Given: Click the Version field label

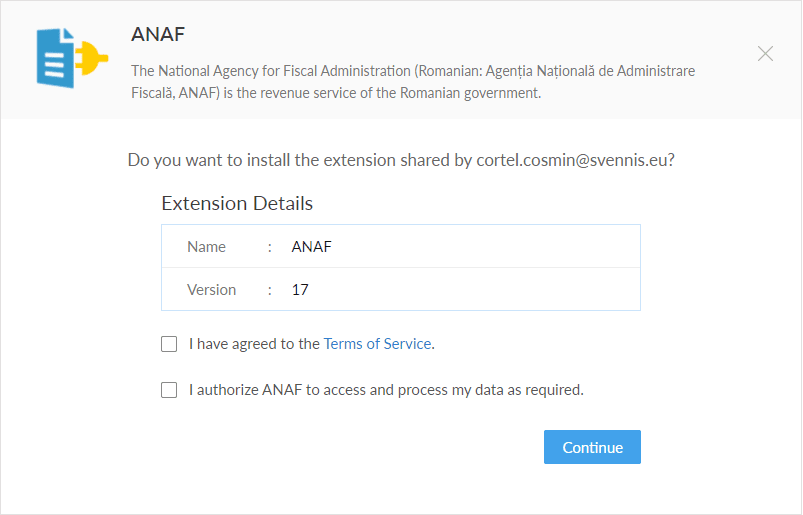Looking at the screenshot, I should coord(212,290).
